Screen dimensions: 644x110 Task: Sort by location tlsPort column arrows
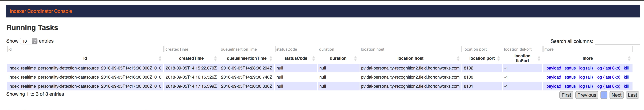[x=539, y=58]
